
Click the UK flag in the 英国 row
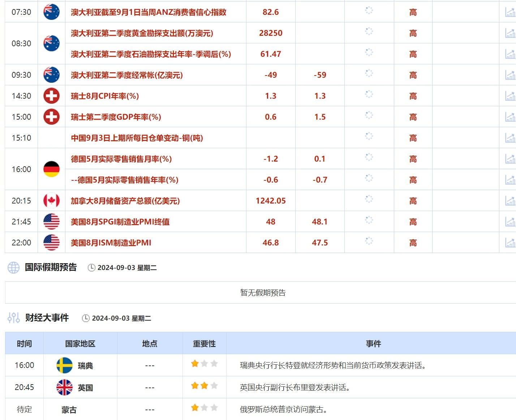[64, 387]
